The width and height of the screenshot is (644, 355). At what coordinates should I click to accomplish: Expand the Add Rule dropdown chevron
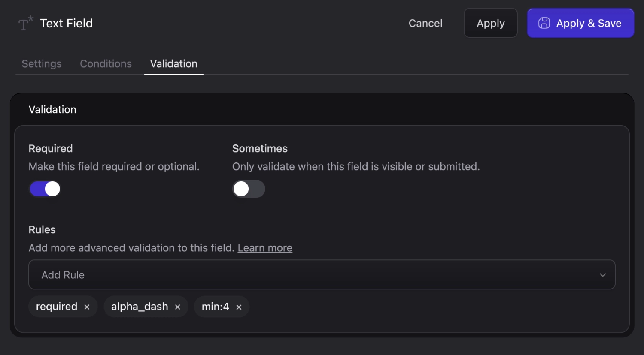pos(602,275)
